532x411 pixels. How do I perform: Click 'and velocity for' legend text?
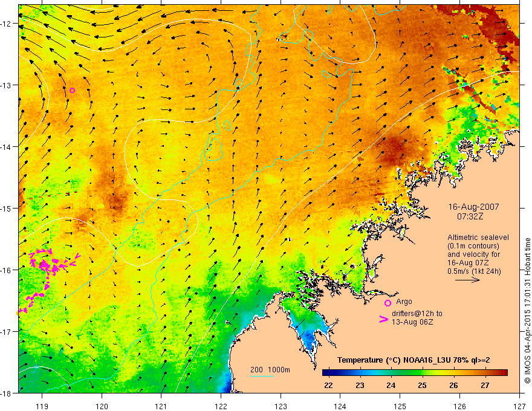pyautogui.click(x=473, y=254)
